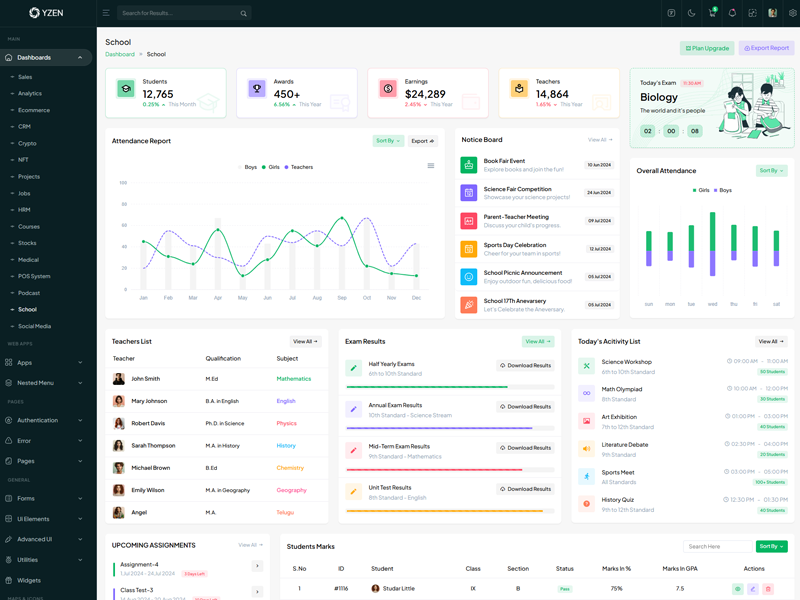Download the Half Yearly Exams results

click(525, 365)
